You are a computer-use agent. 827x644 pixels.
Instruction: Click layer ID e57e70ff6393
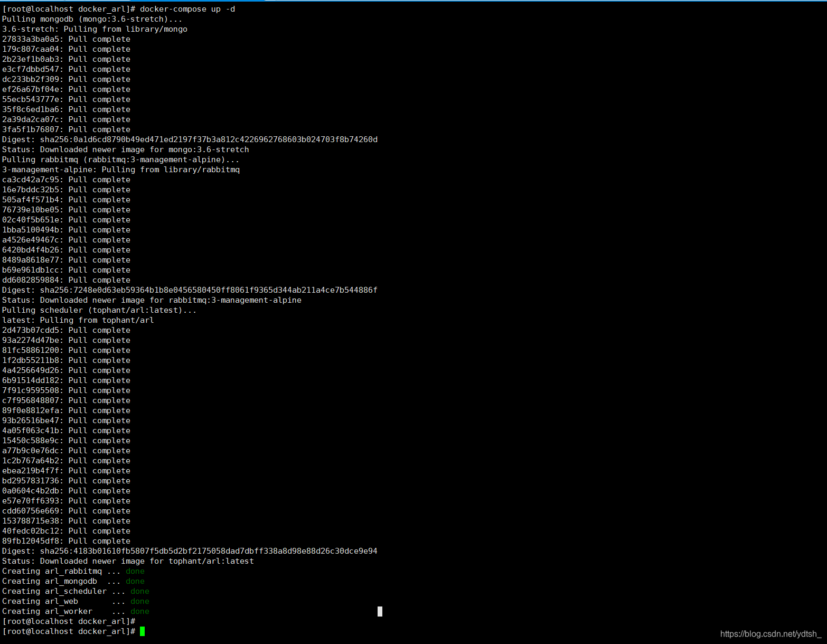[31, 501]
